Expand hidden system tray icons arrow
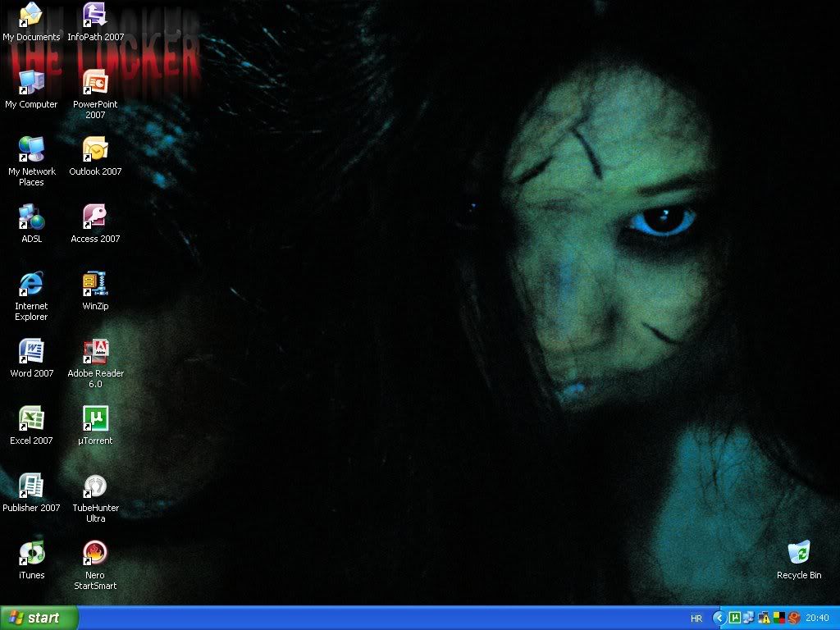840x630 pixels. (x=719, y=618)
